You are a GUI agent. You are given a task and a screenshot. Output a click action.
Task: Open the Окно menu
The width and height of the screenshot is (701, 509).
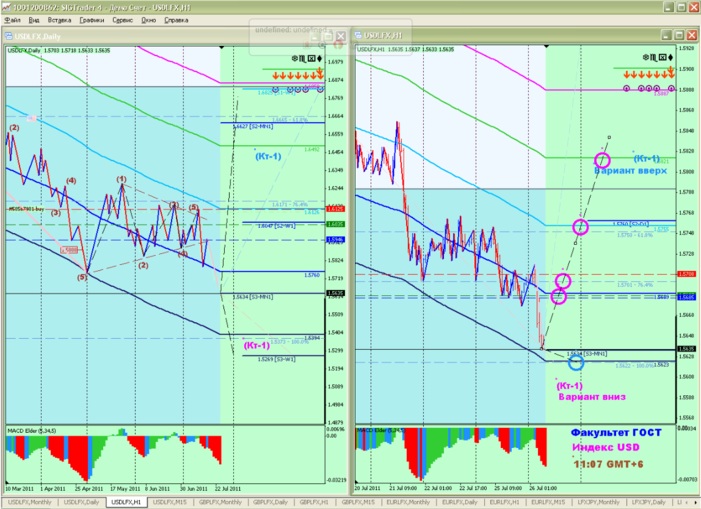[148, 20]
